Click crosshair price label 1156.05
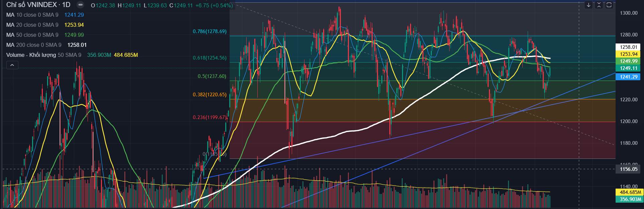 (629, 169)
